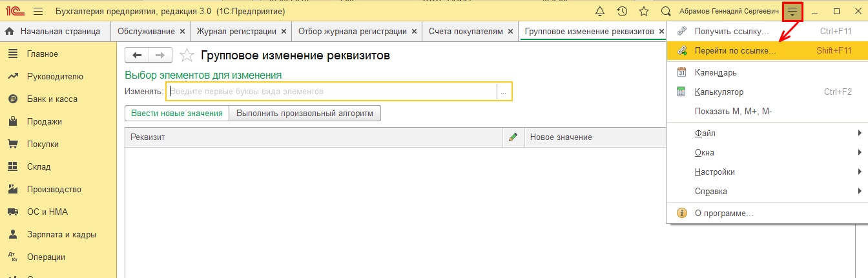This screenshot has width=868, height=278.
Task: Open Банк и касса section
Action: point(52,99)
